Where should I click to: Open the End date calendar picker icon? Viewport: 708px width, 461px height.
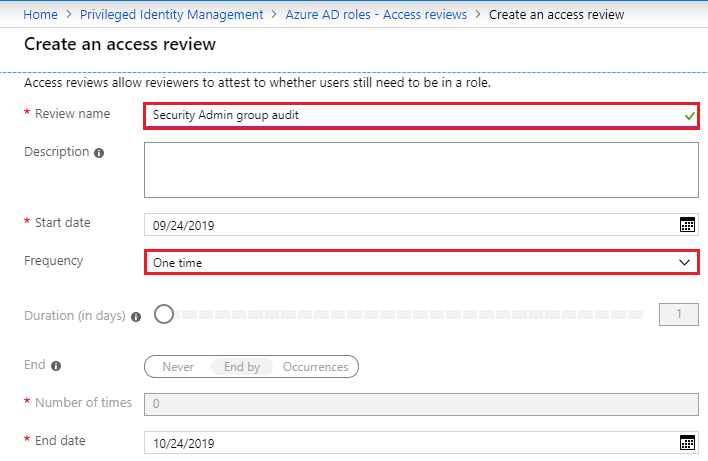(x=687, y=442)
